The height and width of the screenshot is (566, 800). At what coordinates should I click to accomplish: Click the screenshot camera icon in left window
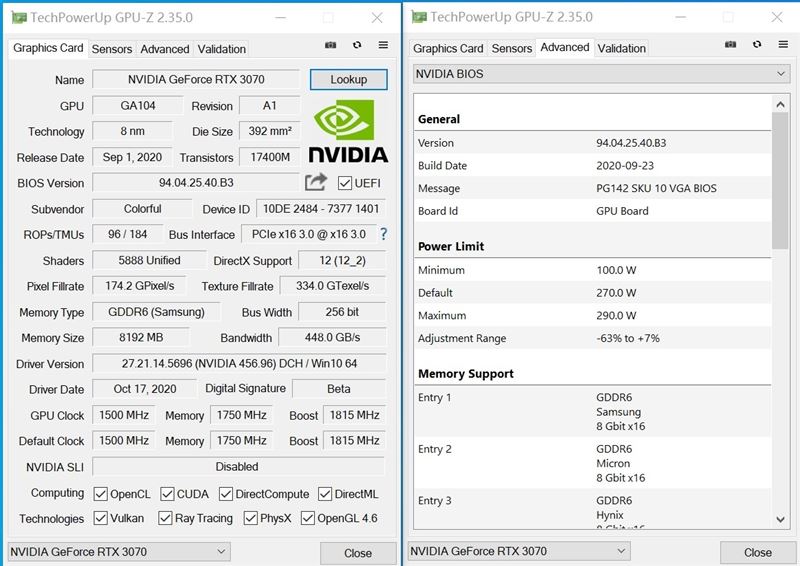coord(331,45)
